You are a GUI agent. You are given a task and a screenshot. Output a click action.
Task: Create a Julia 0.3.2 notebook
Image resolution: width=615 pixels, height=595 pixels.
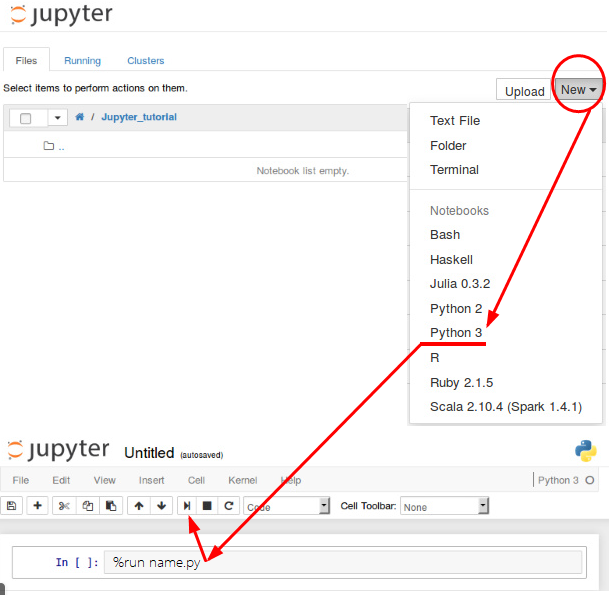[x=460, y=284]
